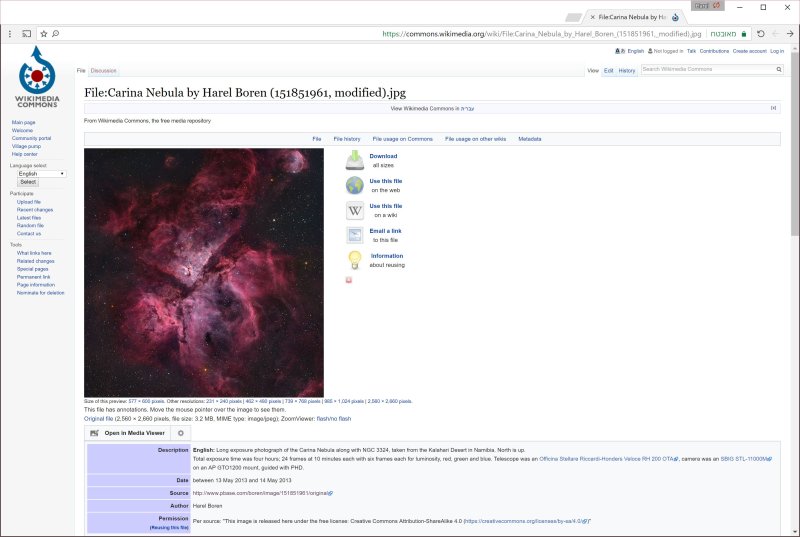Click the small red icon below Information
The width and height of the screenshot is (800, 537).
(348, 280)
